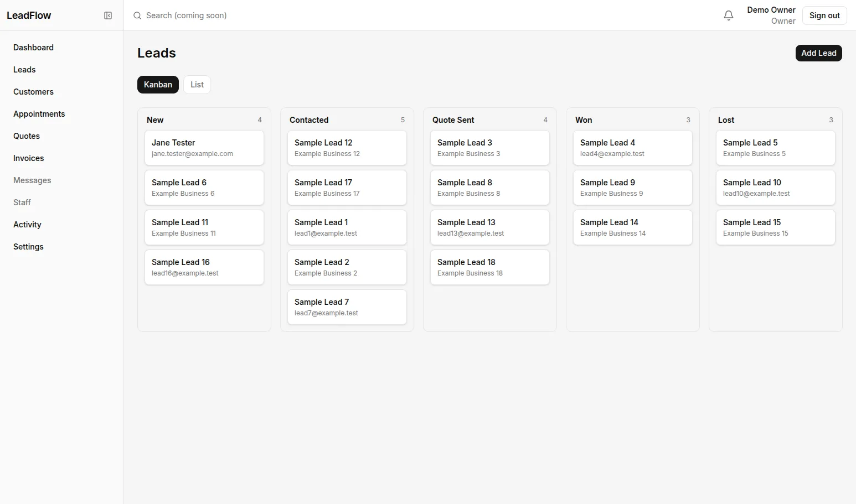856x504 pixels.
Task: Select Sample Lead 7 card
Action: tap(347, 307)
